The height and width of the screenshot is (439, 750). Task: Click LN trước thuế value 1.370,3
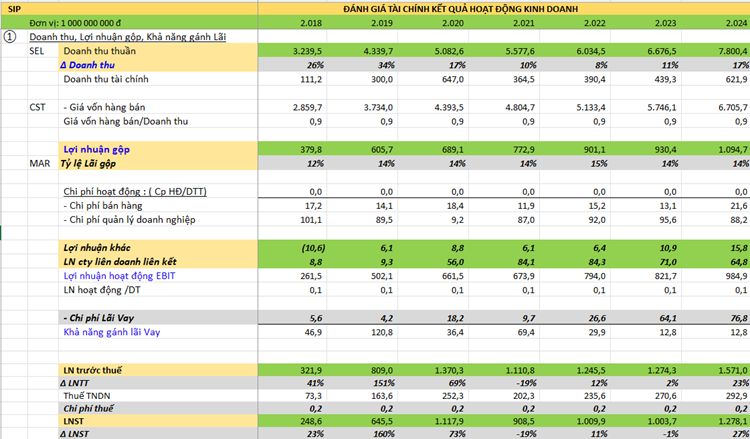click(x=450, y=370)
